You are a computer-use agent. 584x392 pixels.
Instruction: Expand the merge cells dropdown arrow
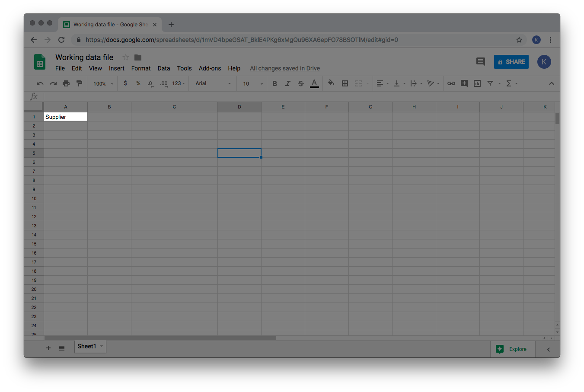click(x=367, y=84)
